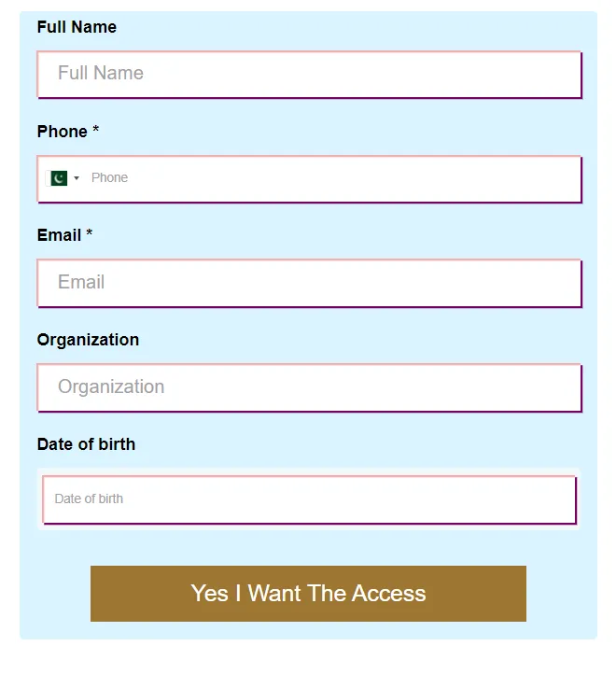
Task: Click the gray Phone placeholder text
Action: click(109, 177)
